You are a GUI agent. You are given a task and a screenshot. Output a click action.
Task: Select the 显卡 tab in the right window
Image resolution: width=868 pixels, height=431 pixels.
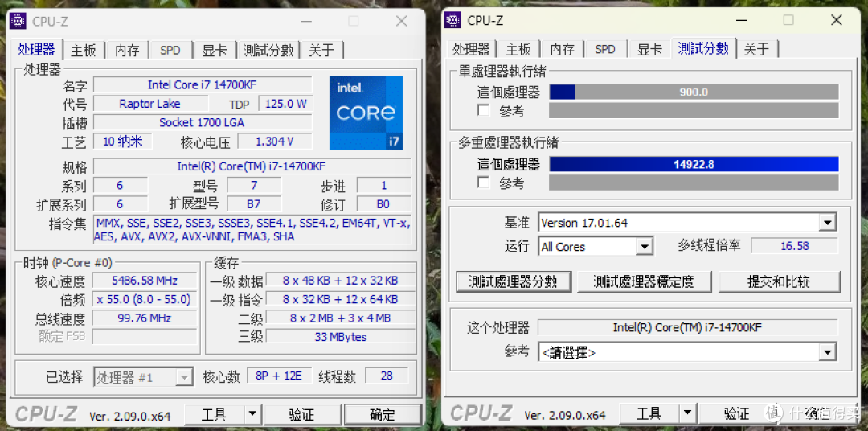tap(649, 49)
